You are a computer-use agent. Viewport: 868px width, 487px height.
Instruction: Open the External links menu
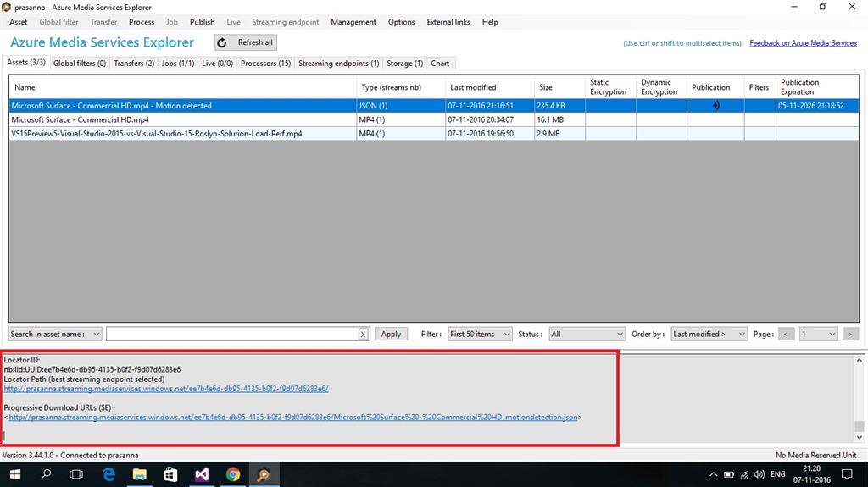click(x=448, y=22)
